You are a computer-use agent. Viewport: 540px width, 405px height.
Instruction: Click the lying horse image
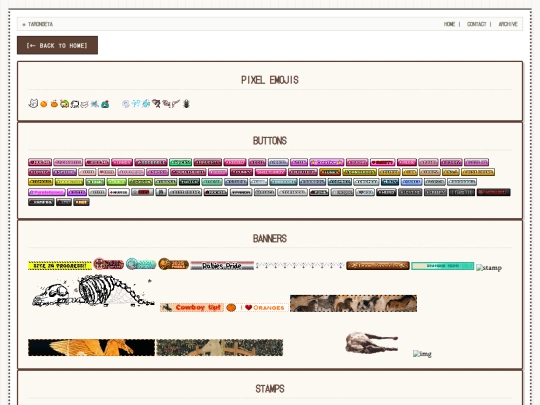372,342
